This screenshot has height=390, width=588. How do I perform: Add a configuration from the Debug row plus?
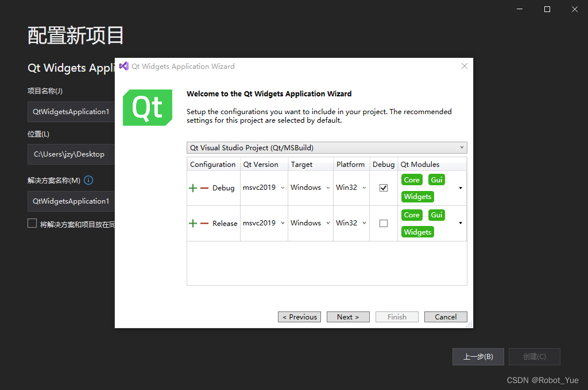(x=193, y=188)
